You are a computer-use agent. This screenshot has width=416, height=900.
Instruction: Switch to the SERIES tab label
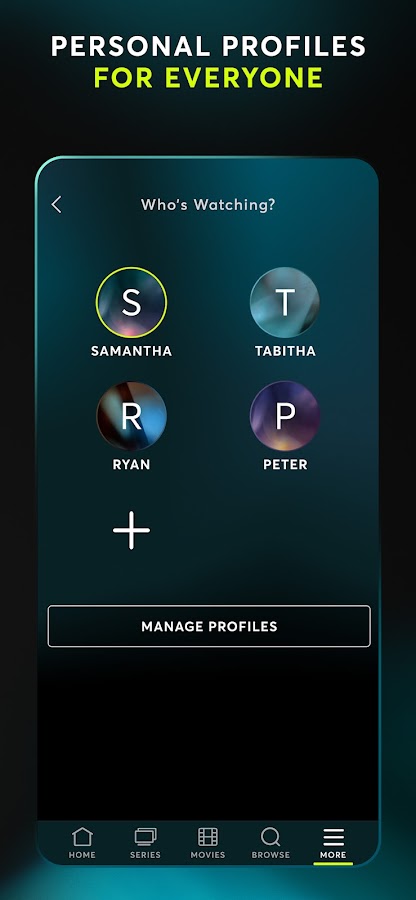click(x=145, y=855)
